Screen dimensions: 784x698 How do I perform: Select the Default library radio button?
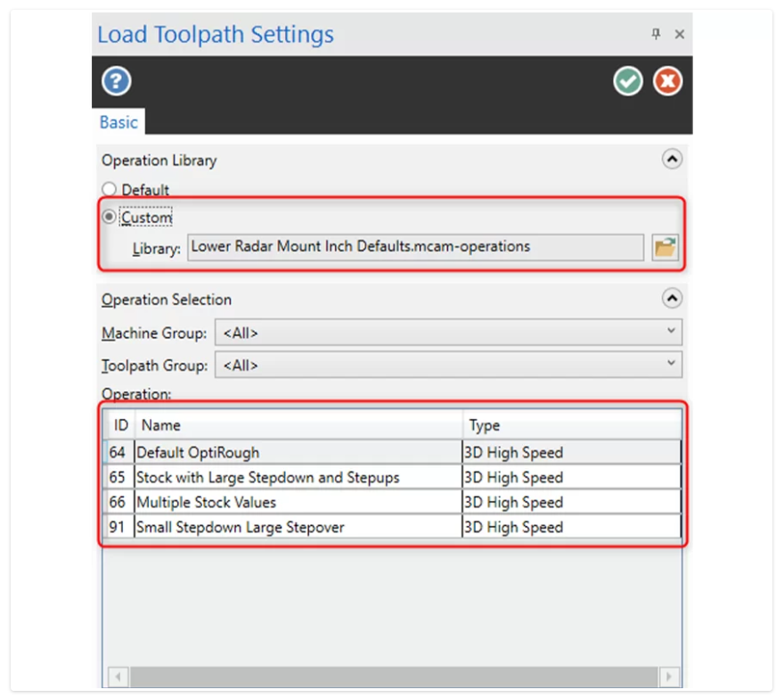(x=109, y=189)
